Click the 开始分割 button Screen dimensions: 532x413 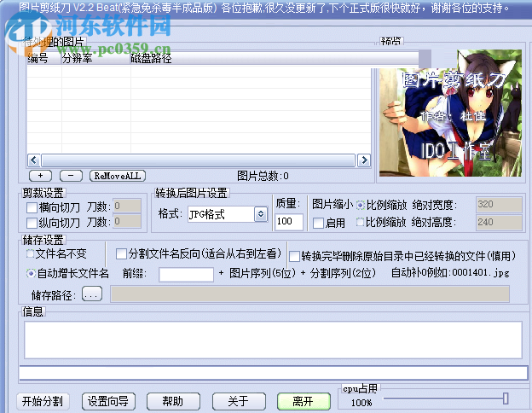pyautogui.click(x=43, y=402)
